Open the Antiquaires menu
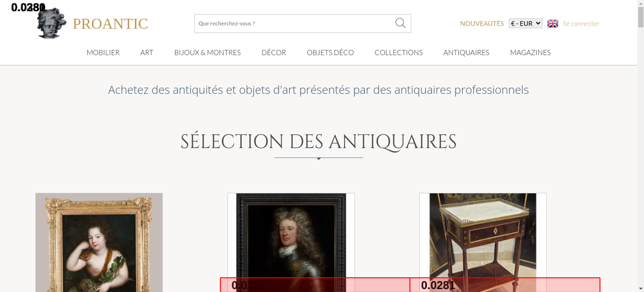Screen dimensions: 644x292 (466, 52)
